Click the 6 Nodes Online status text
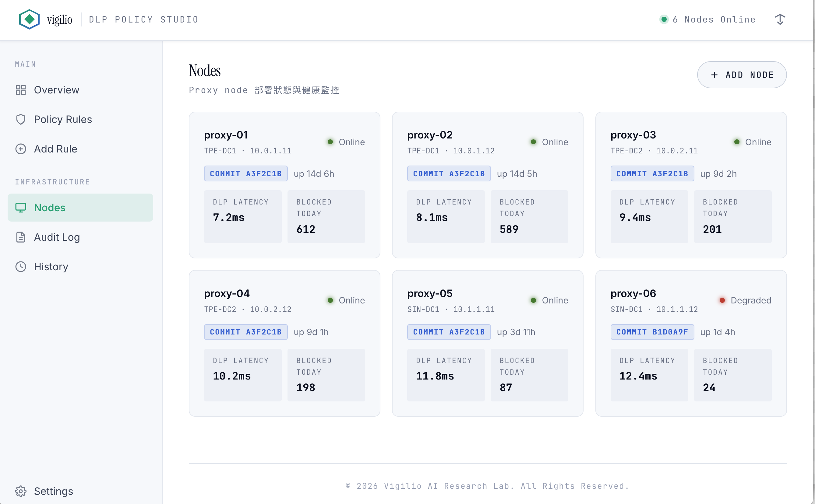The height and width of the screenshot is (504, 815). (x=714, y=20)
